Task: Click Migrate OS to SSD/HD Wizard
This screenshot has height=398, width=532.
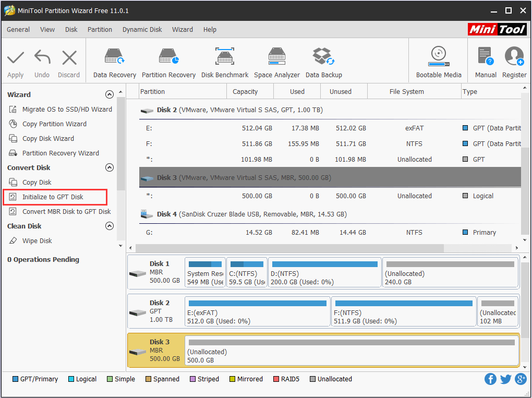Action: 67,109
